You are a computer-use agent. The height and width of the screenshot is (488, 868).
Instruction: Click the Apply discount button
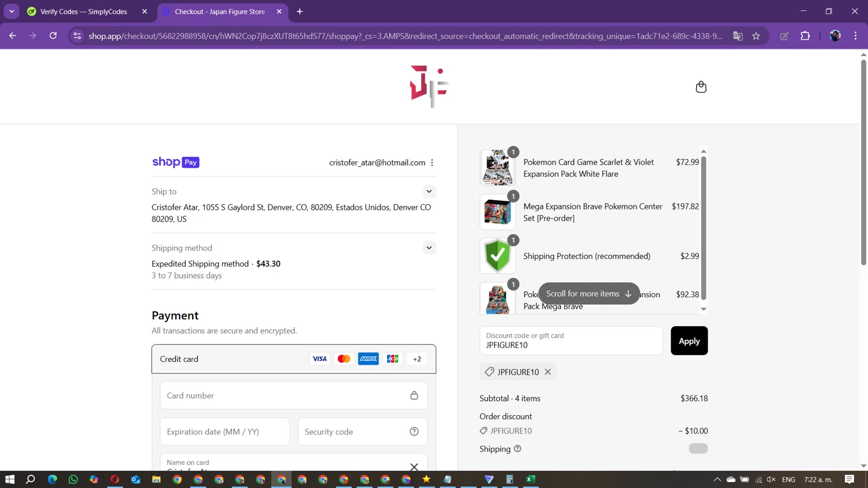[689, 341]
